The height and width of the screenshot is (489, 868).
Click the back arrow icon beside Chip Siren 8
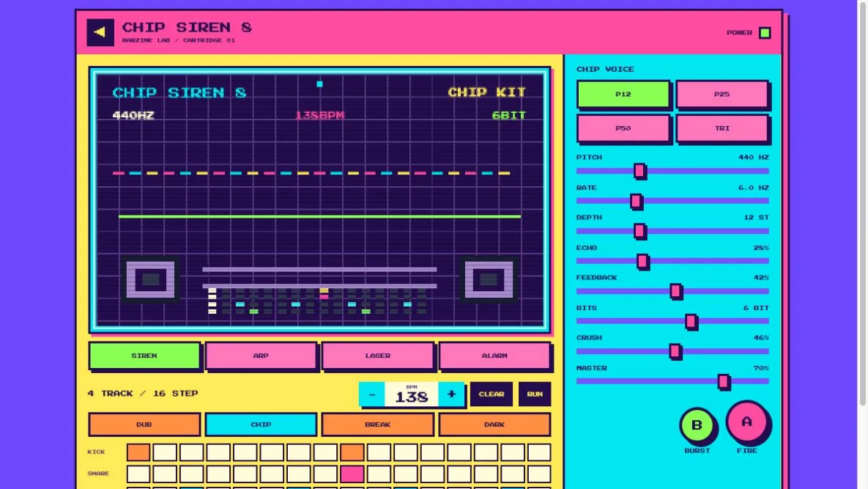[x=100, y=32]
